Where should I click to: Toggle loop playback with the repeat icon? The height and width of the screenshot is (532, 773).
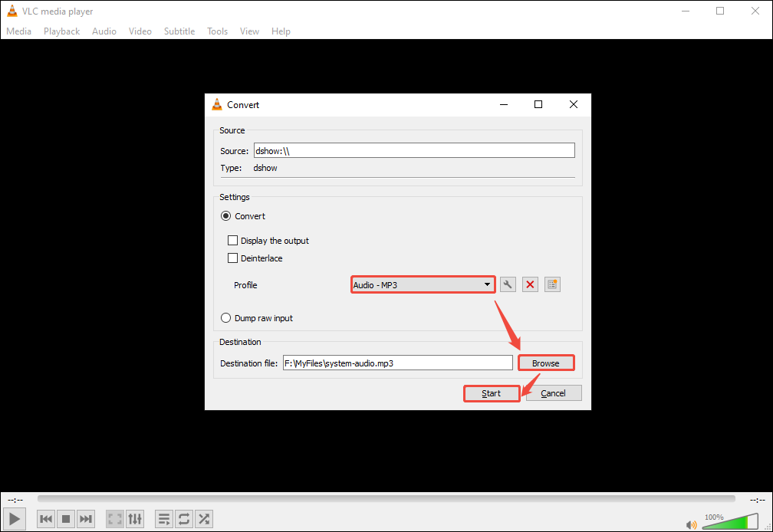point(183,519)
